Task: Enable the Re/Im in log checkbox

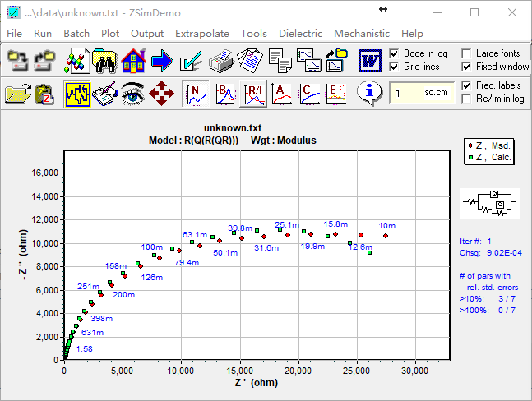Action: tap(466, 99)
